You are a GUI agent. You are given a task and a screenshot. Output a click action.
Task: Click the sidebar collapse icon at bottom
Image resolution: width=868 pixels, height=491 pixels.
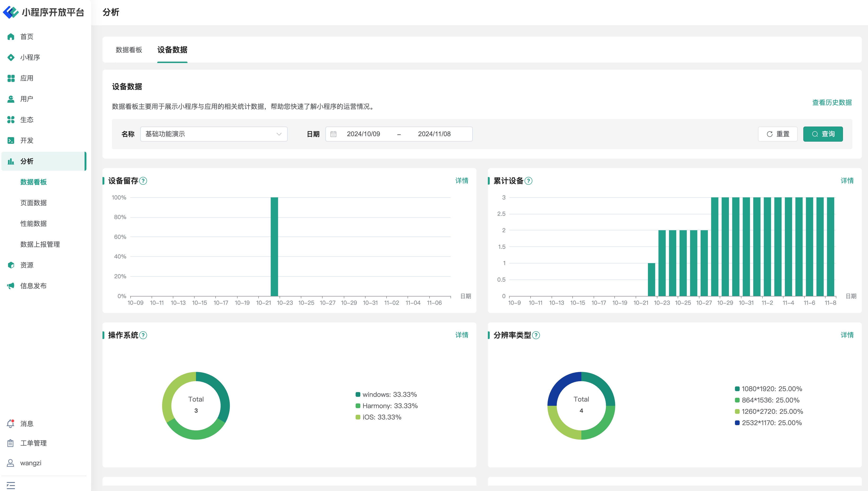coord(11,485)
